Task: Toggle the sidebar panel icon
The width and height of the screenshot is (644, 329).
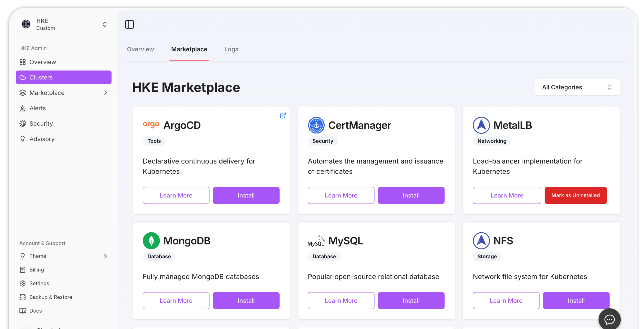Action: [129, 24]
